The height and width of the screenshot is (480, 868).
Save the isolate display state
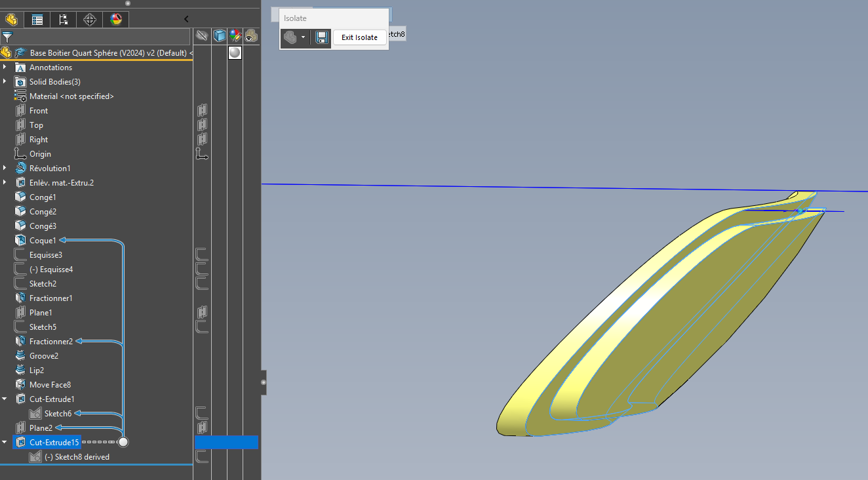[321, 37]
